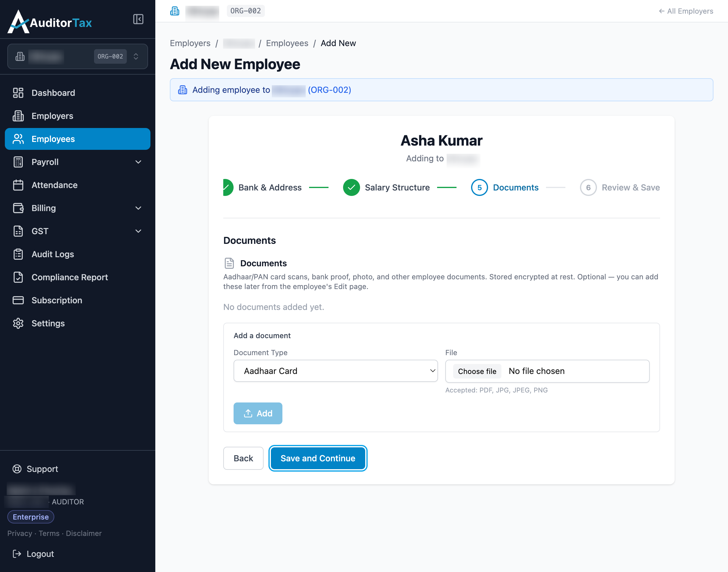The image size is (728, 572).
Task: Open Attendance in the sidebar
Action: [x=77, y=185]
